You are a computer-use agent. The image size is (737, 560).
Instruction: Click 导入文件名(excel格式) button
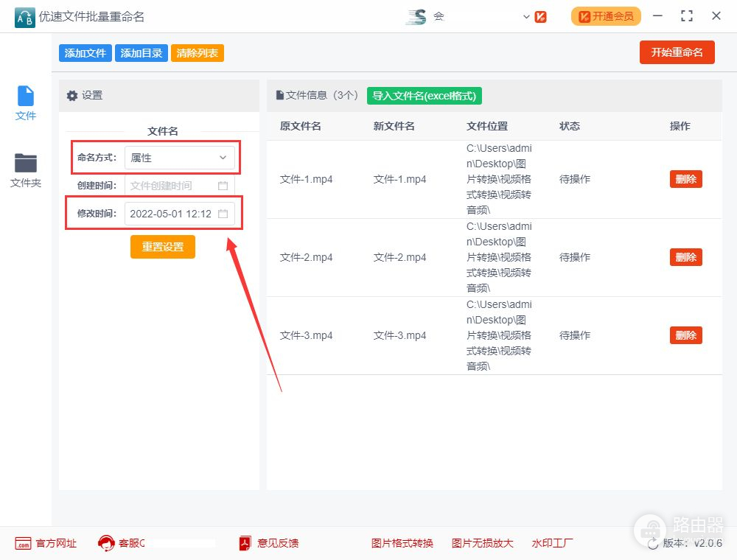425,96
